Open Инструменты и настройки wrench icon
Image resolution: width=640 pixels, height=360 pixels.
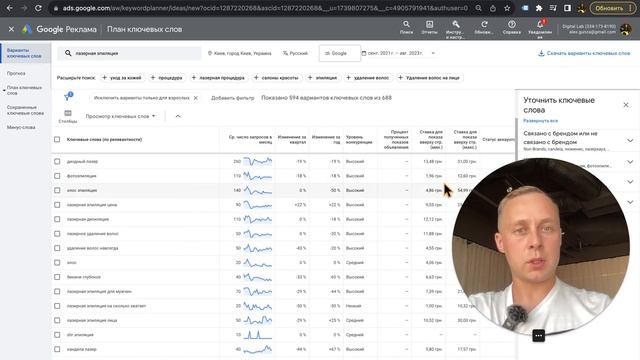point(456,29)
